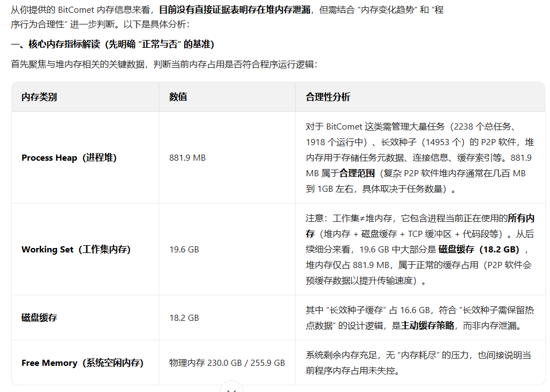Image resolution: width=550 pixels, height=392 pixels.
Task: Click the 物理内存 230.0 GB / 255.9 GB value
Action: click(227, 363)
